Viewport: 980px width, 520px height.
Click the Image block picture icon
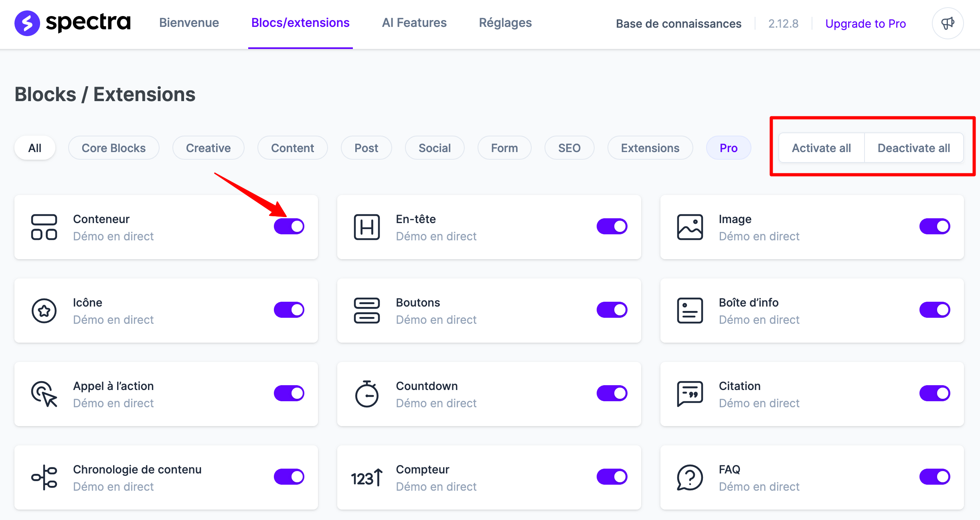(690, 227)
